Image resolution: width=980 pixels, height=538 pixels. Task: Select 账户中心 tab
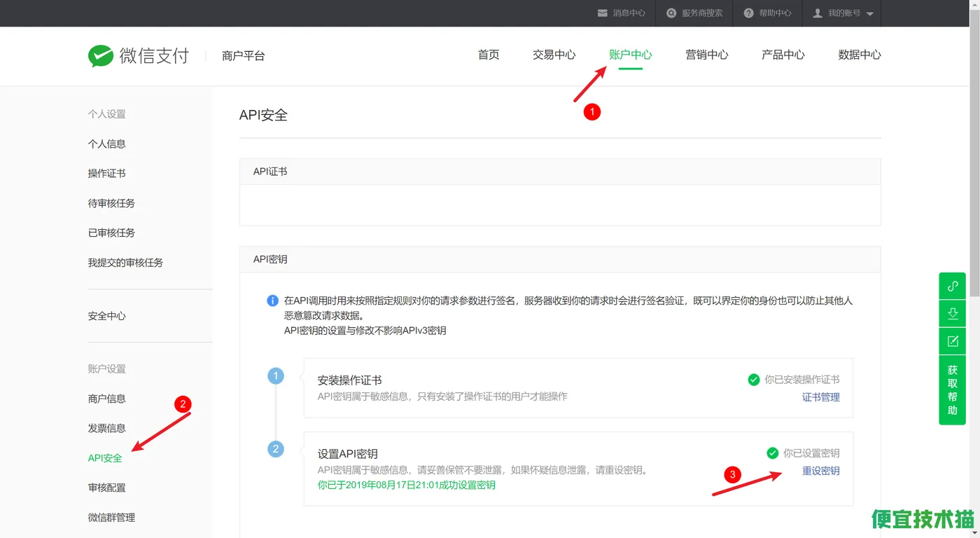[630, 55]
